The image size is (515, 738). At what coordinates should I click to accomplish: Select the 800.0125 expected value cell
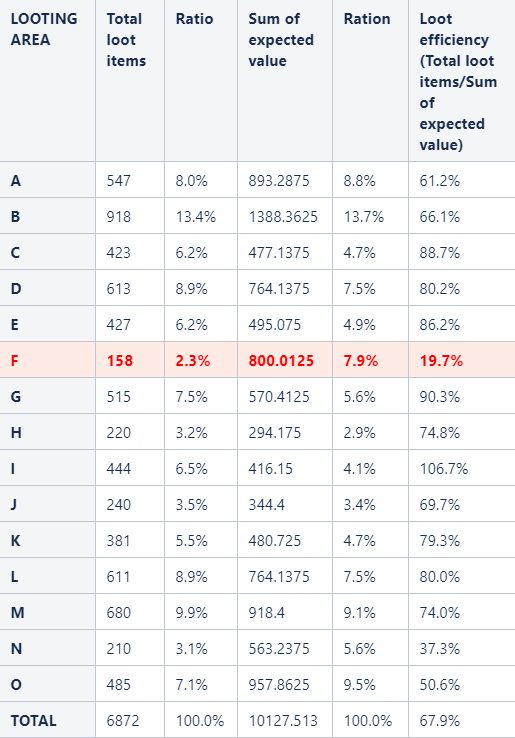[x=281, y=361]
